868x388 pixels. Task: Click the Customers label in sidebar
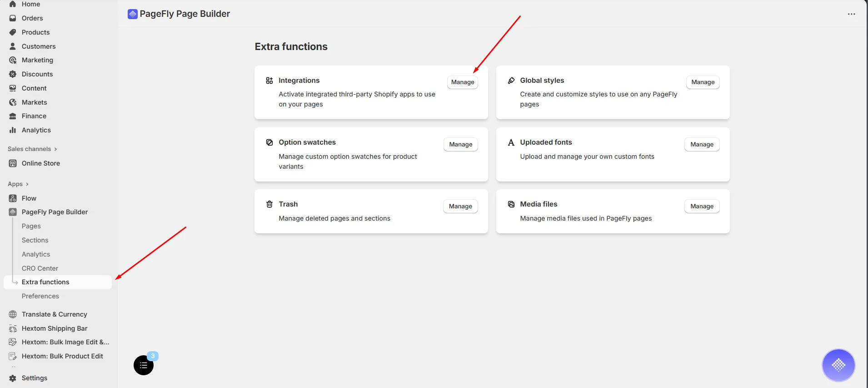(x=39, y=46)
